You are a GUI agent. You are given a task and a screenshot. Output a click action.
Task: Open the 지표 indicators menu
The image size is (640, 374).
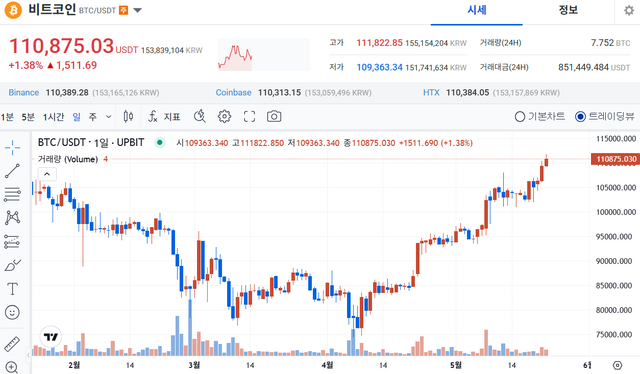(164, 117)
